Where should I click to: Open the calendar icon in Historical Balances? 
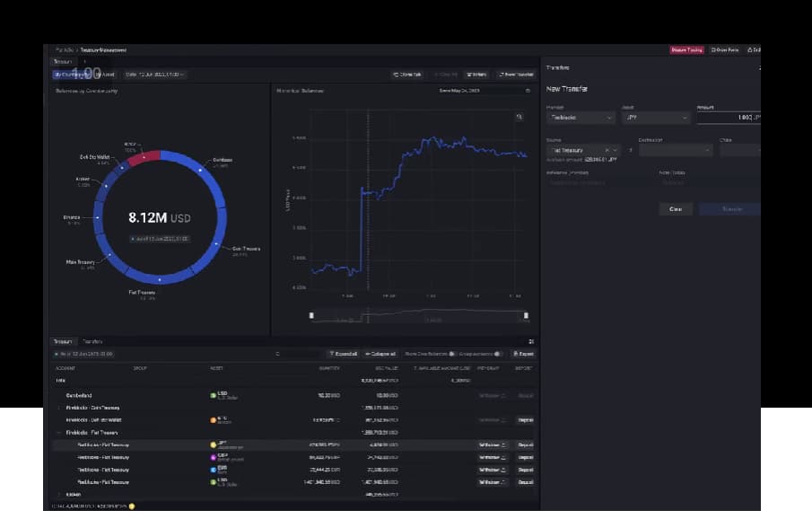(528, 91)
